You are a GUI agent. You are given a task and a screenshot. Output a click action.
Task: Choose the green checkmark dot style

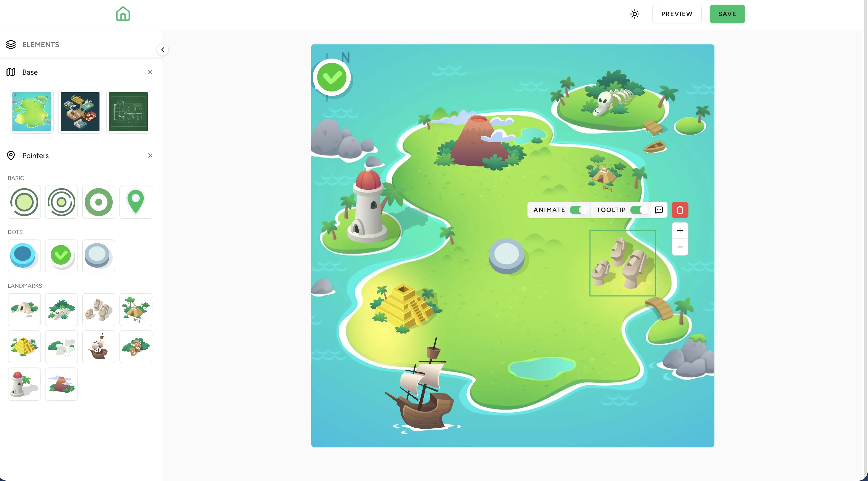(61, 256)
